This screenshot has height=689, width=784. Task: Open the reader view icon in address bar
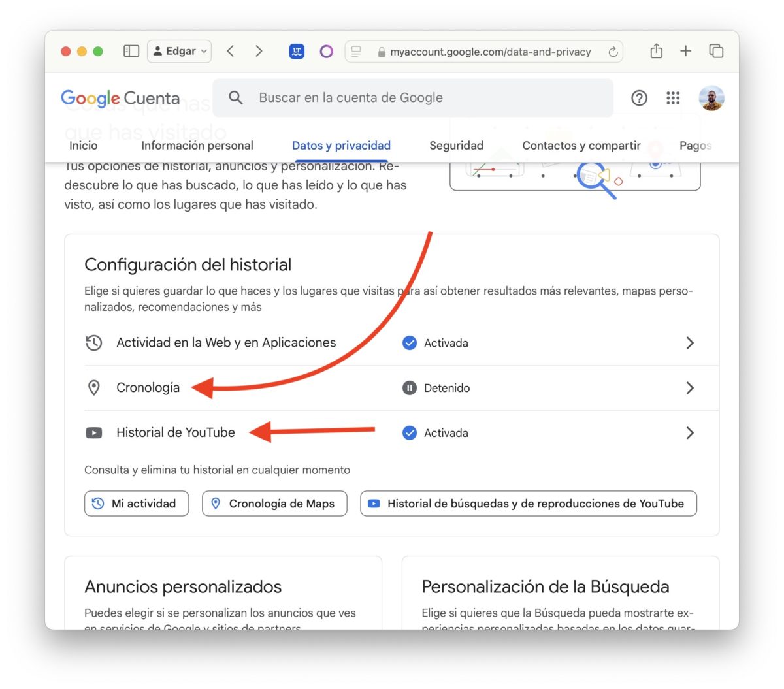[356, 52]
